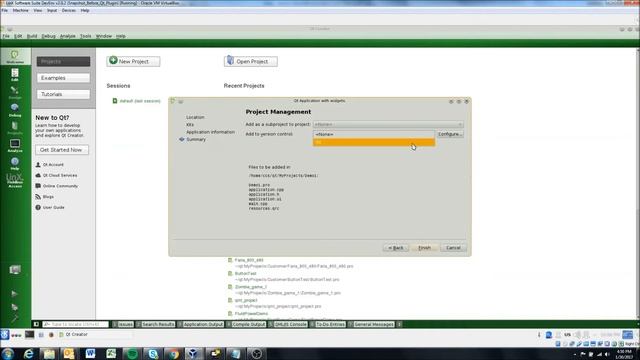Viewport: 640px width, 360px height.
Task: Click the Qt Account person icon
Action: 38,164
